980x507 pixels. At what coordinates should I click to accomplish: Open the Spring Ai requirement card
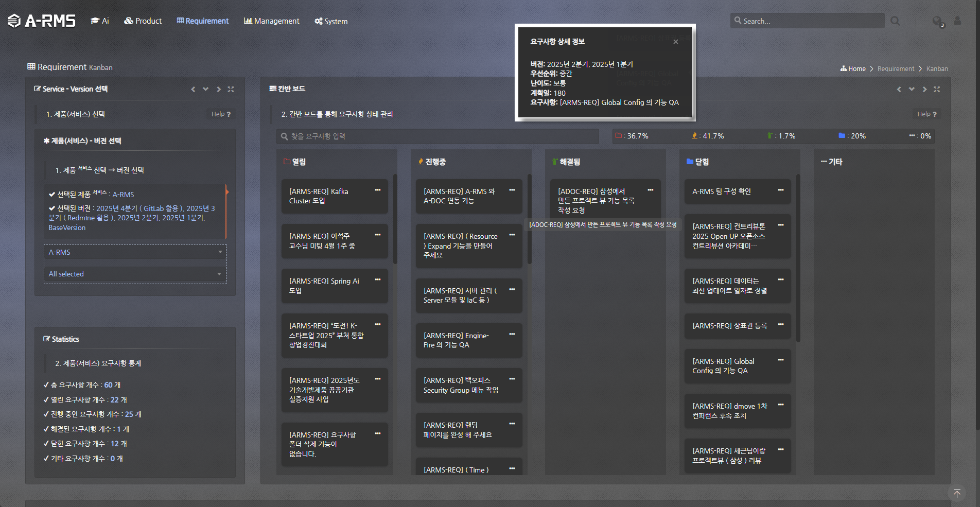pyautogui.click(x=329, y=286)
